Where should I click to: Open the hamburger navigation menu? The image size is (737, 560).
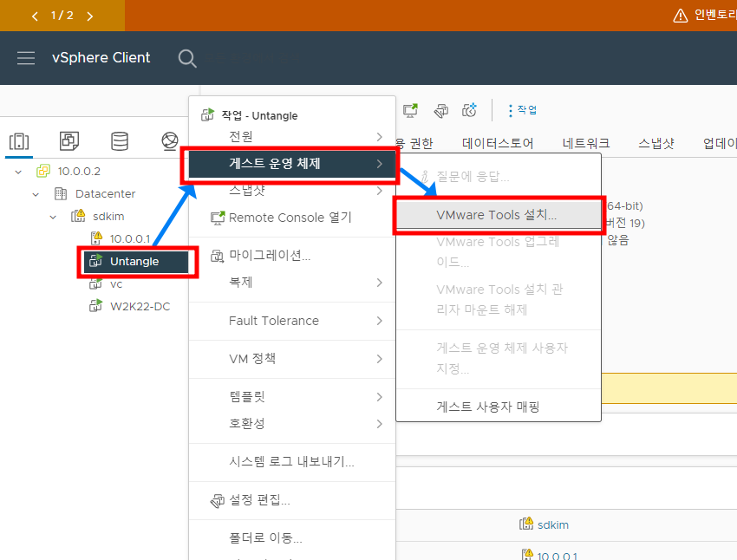pos(26,58)
